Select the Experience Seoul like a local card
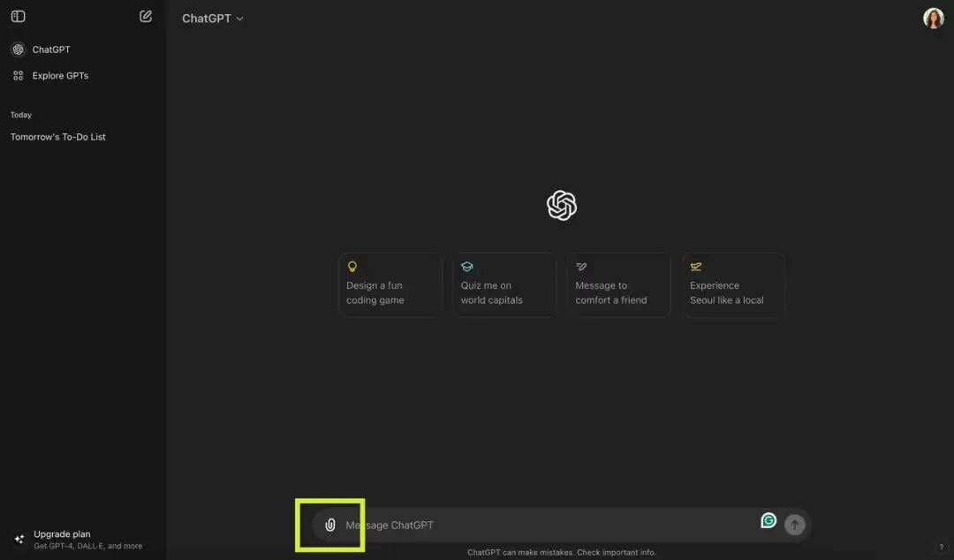This screenshot has width=954, height=560. [733, 285]
